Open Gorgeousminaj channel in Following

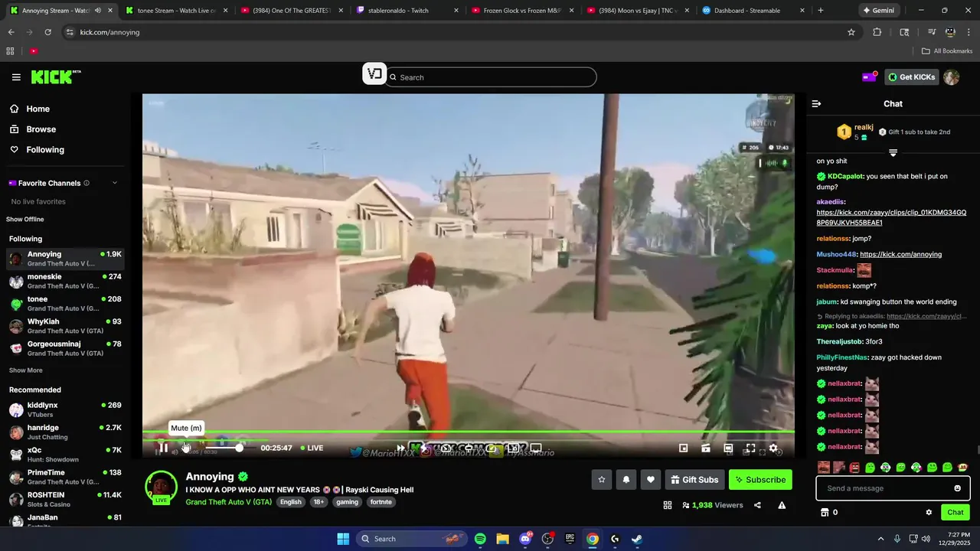65,348
